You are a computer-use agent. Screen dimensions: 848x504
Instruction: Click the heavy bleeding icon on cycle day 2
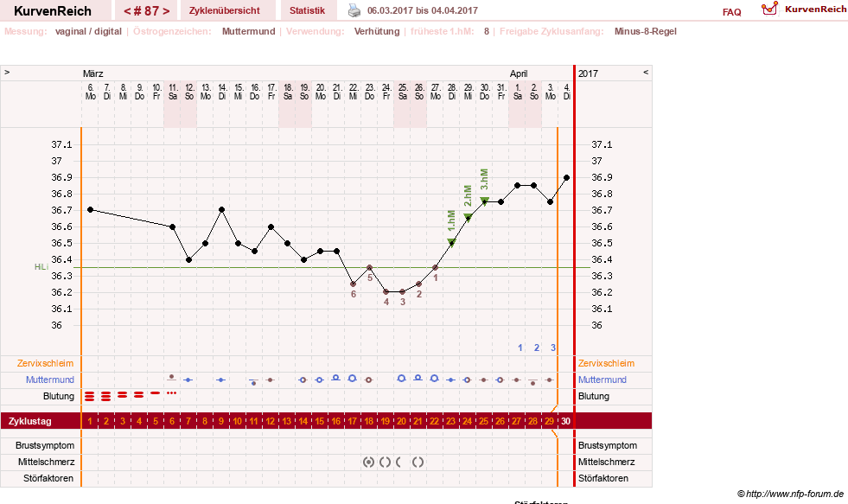pos(106,397)
